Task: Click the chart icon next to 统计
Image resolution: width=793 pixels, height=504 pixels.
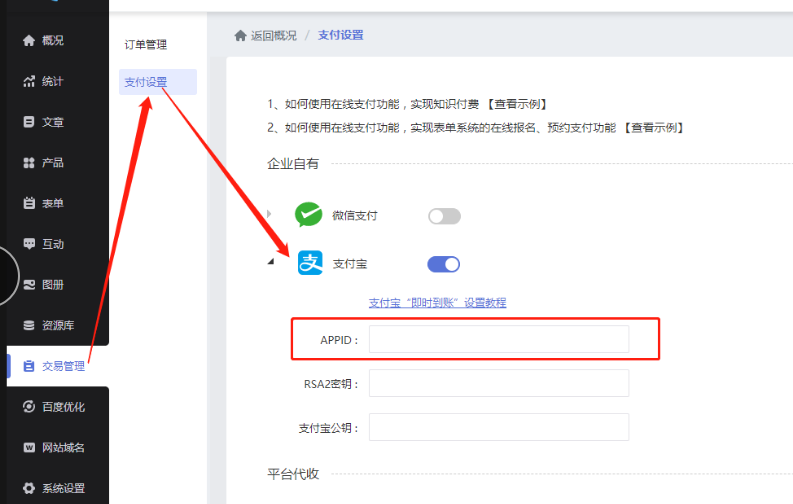Action: (29, 81)
